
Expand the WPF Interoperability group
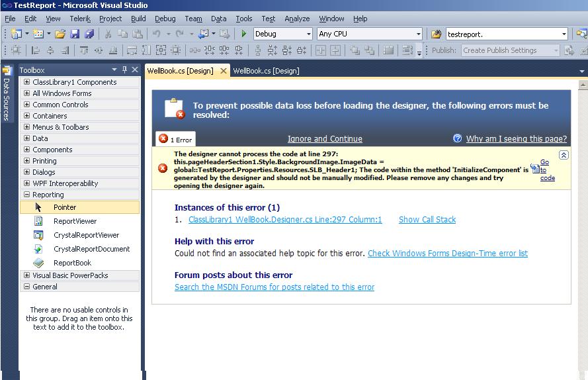click(26, 183)
